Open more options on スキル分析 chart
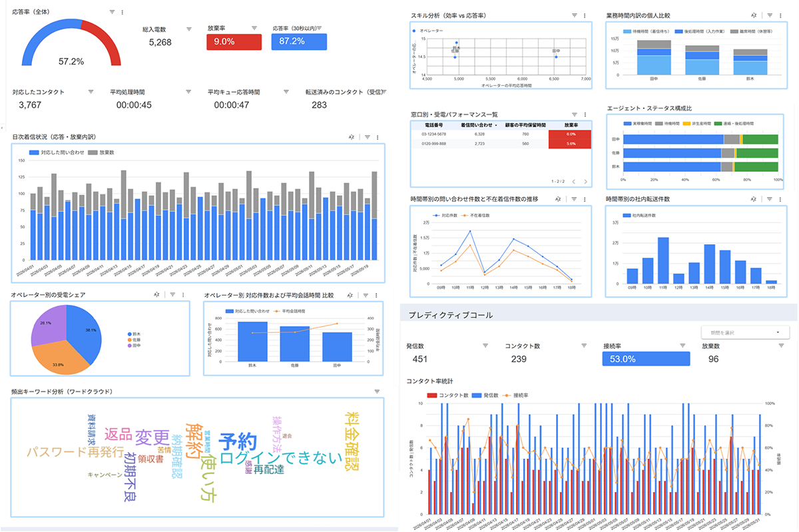 585,15
